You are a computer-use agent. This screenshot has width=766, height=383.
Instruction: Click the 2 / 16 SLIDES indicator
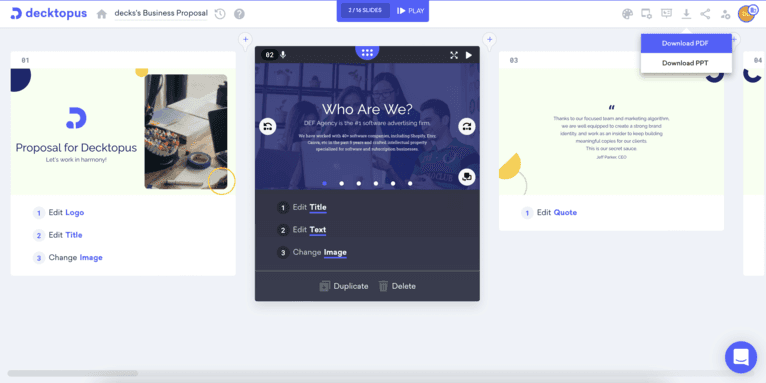pos(365,11)
